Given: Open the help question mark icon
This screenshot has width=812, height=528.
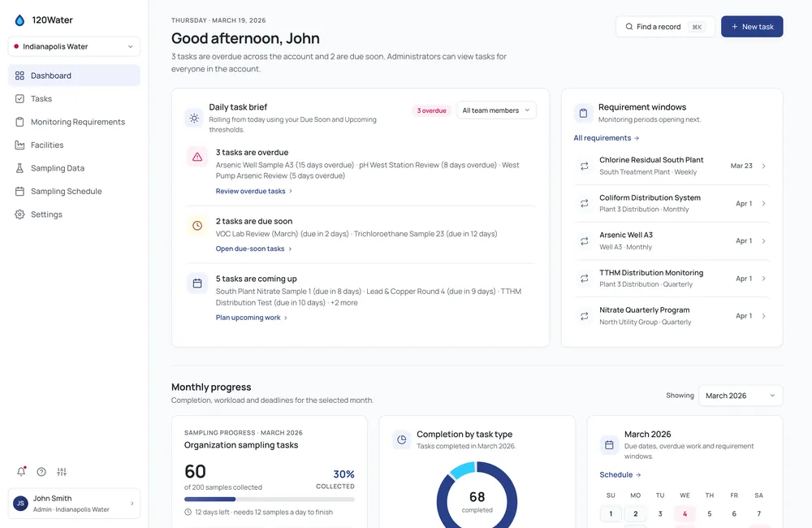Looking at the screenshot, I should pyautogui.click(x=41, y=471).
